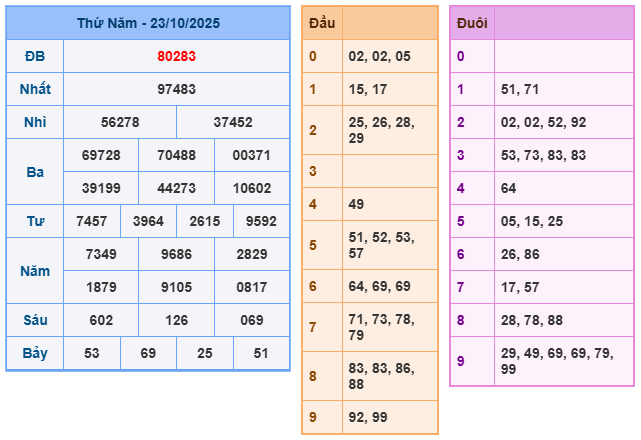Click Năm prize number 0817

click(252, 287)
